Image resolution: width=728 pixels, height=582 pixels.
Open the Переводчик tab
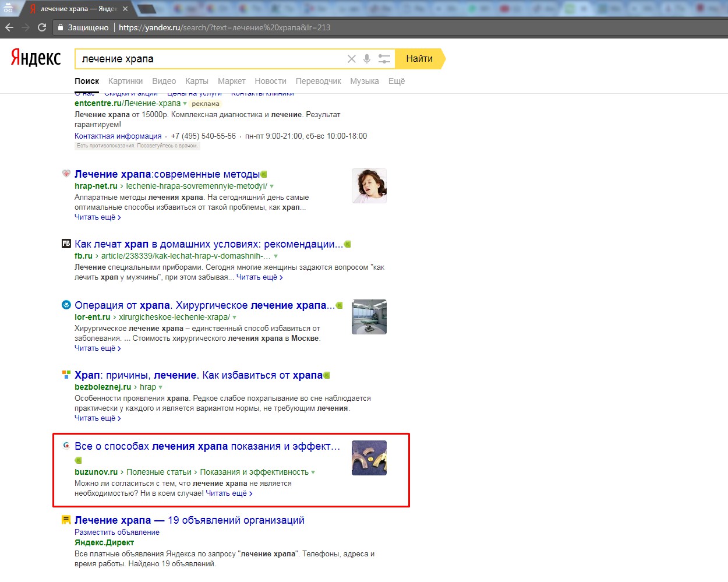pyautogui.click(x=318, y=81)
